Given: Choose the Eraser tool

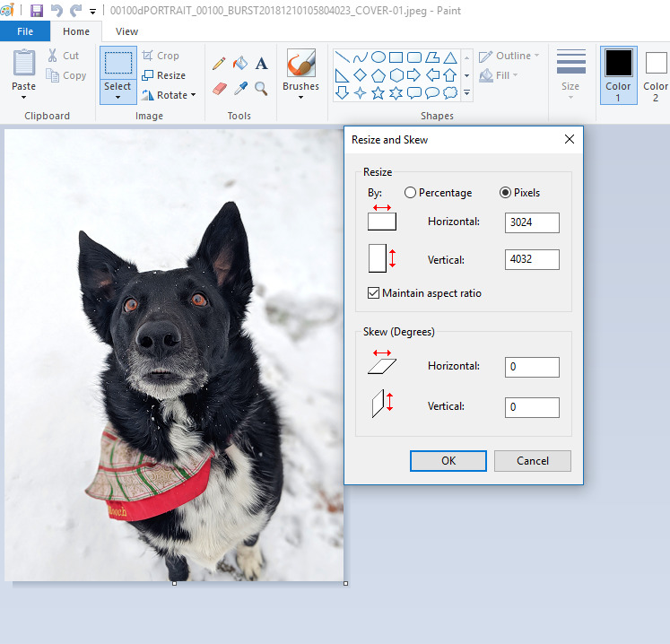Looking at the screenshot, I should pos(219,88).
